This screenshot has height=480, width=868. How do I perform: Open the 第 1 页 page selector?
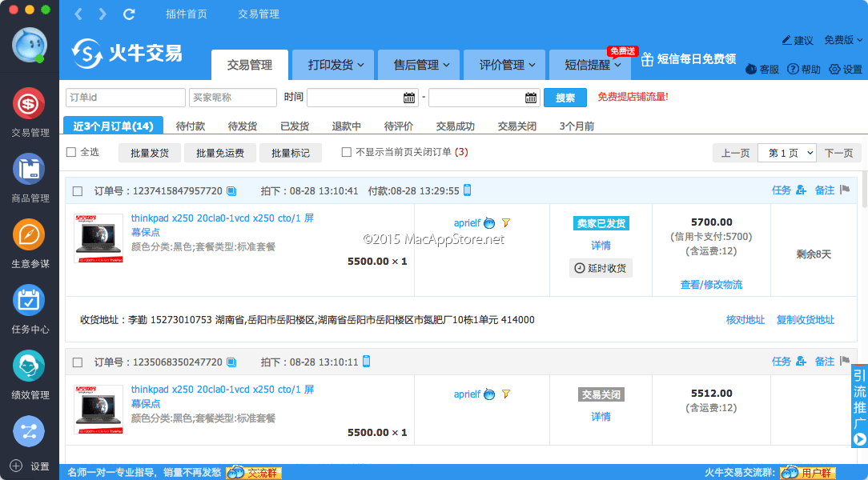point(786,153)
